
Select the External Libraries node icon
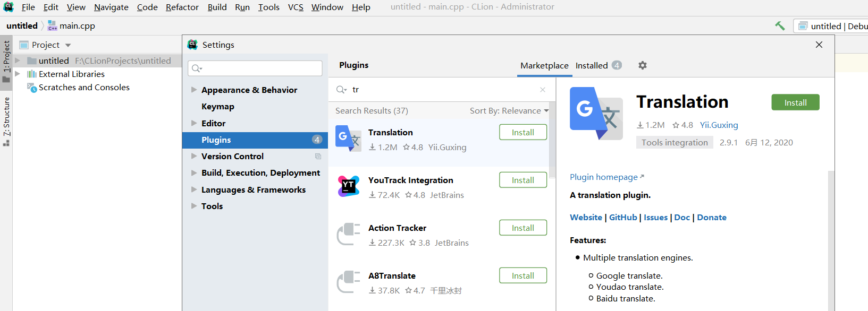click(x=31, y=74)
